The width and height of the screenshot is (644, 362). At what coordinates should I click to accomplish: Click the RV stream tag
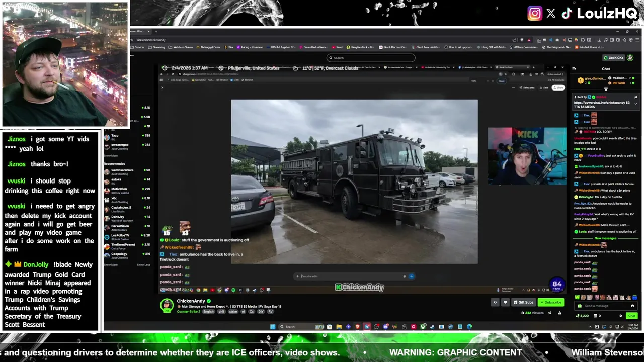(270, 312)
